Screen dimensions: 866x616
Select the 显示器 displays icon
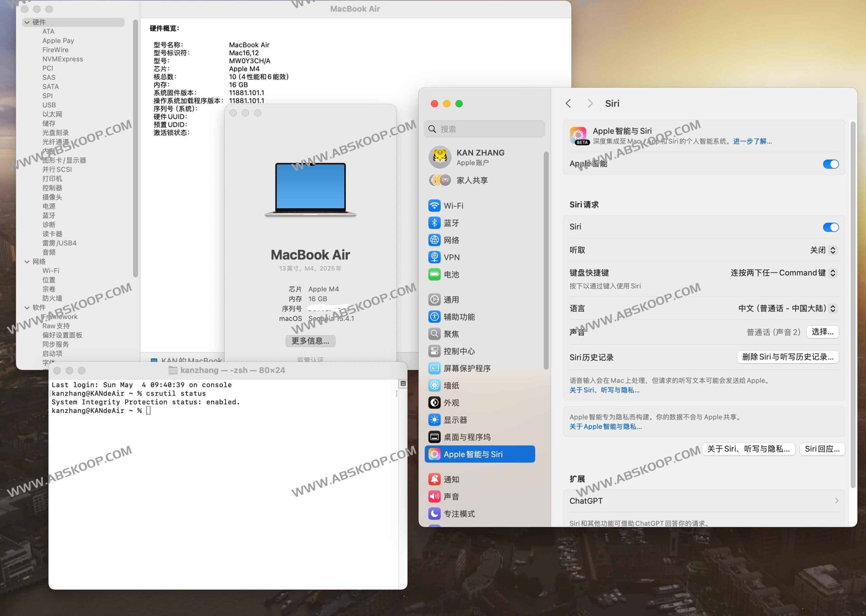click(434, 420)
